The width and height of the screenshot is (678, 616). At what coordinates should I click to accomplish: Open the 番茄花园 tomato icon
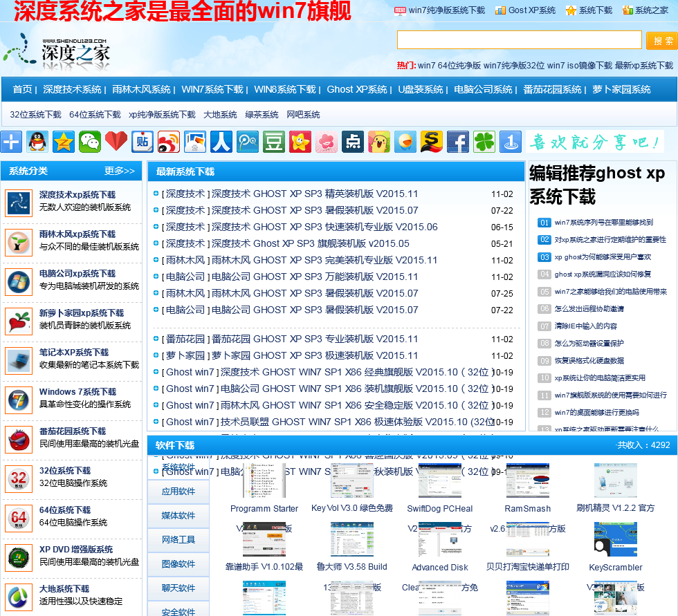coord(19,439)
